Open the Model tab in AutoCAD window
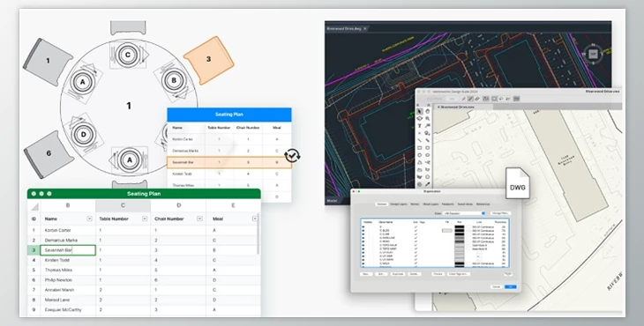Screen dimensions: 644x326 pos(332,201)
